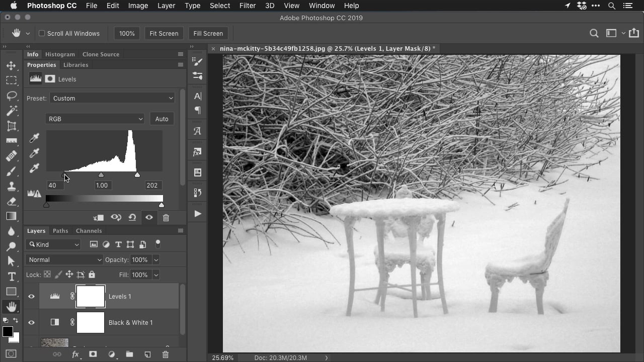Click the Photoshop search icon in options bar

point(594,33)
